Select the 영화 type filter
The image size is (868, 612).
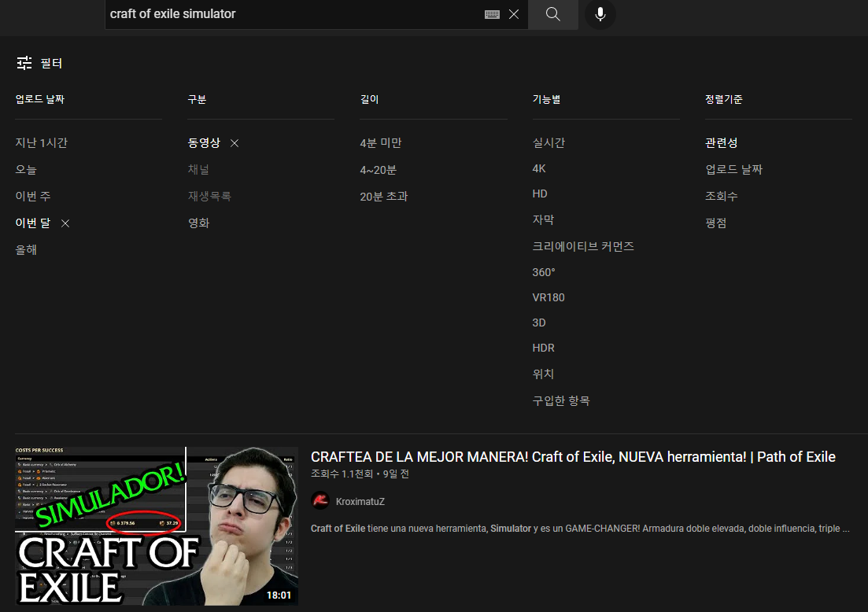198,223
